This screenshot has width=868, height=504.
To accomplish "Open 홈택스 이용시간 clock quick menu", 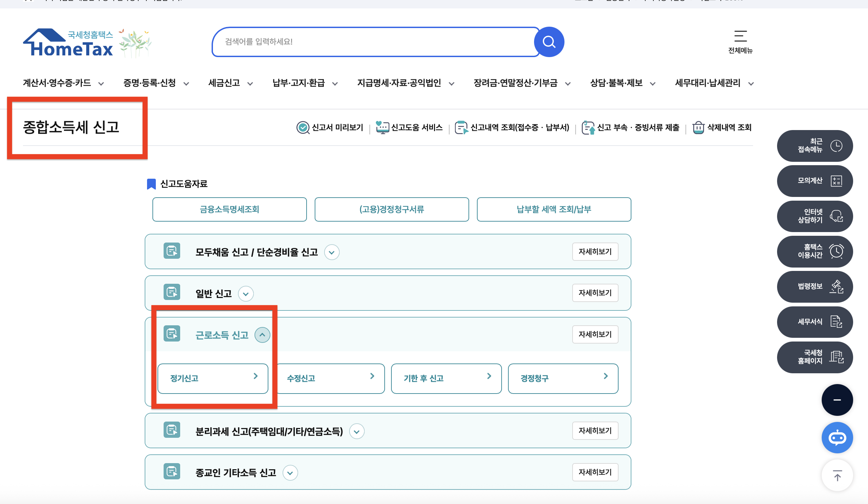I will coord(815,251).
